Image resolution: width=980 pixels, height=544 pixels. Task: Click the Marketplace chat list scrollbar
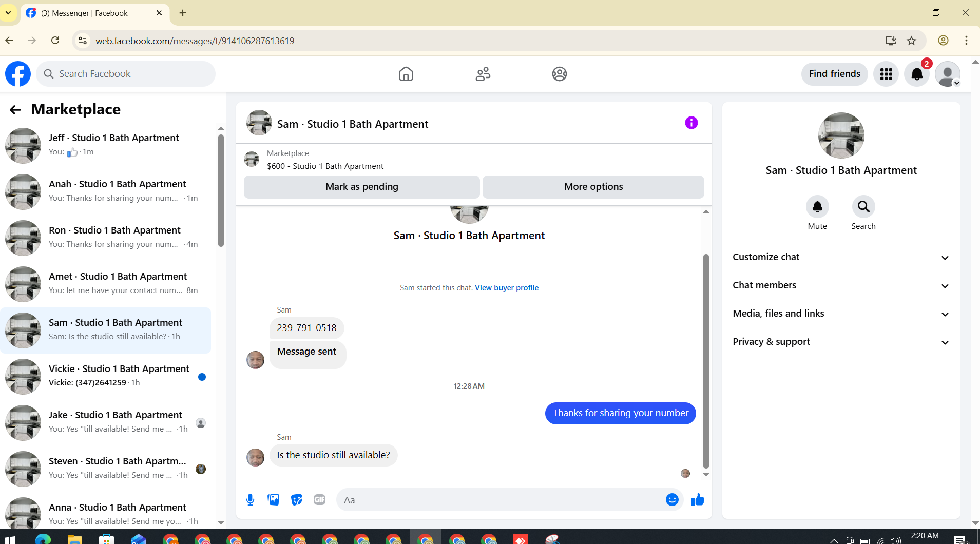pyautogui.click(x=221, y=190)
